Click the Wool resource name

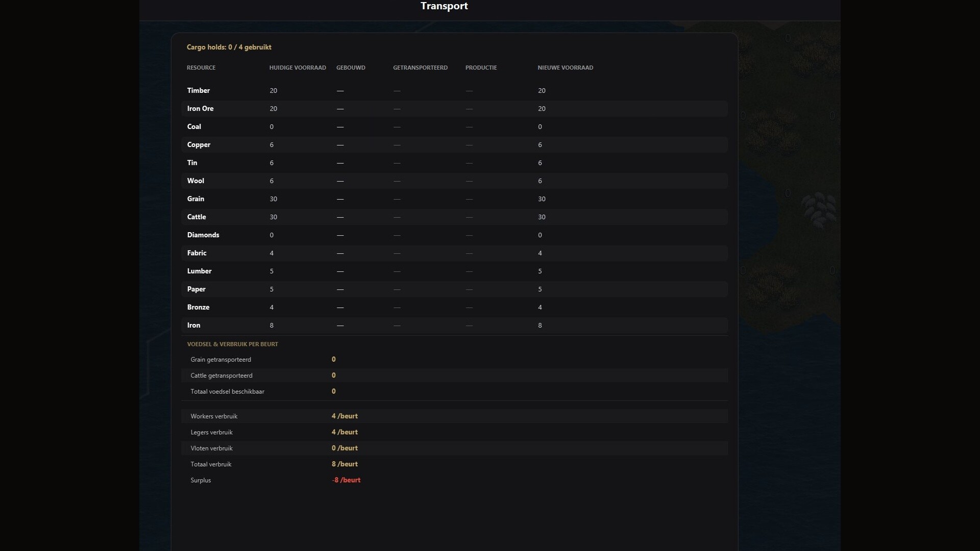(195, 181)
